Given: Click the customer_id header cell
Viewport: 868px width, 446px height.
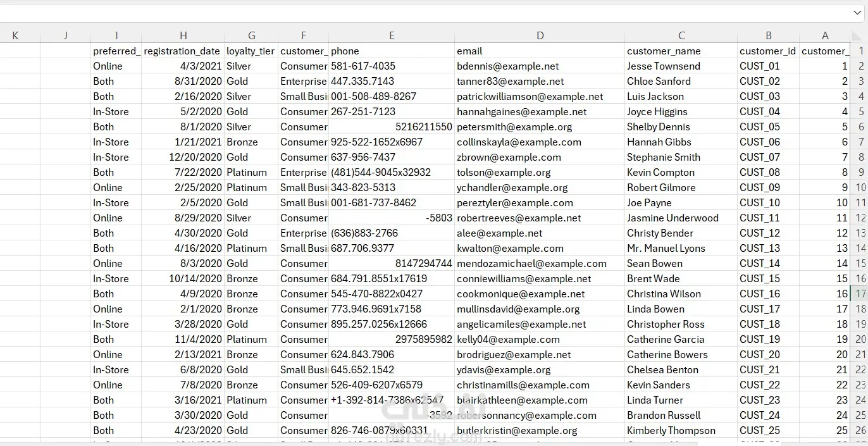Looking at the screenshot, I should pos(769,51).
